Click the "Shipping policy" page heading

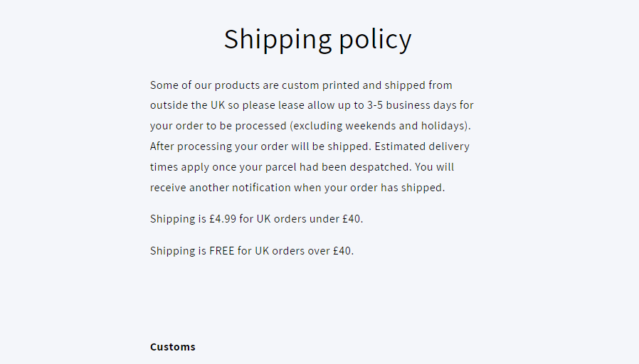click(317, 39)
